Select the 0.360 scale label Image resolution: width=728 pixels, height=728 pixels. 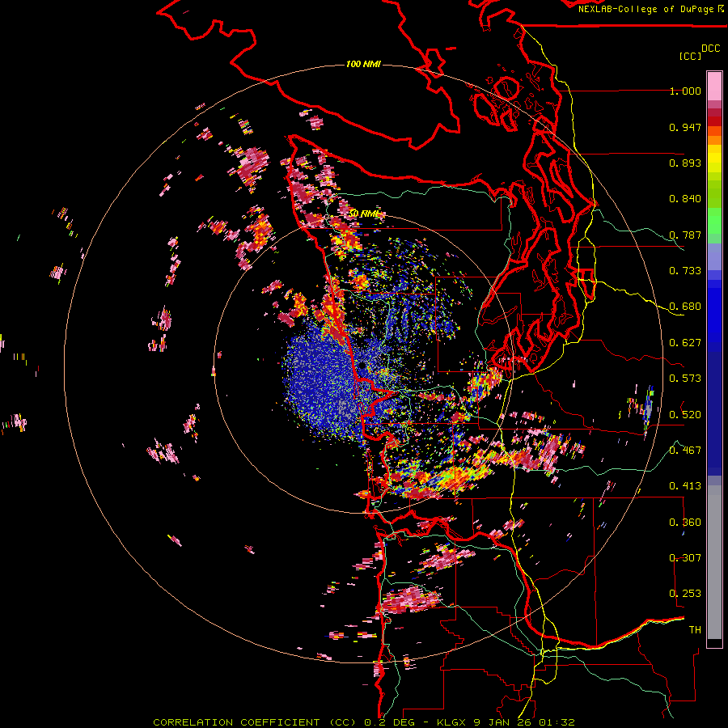pyautogui.click(x=685, y=522)
